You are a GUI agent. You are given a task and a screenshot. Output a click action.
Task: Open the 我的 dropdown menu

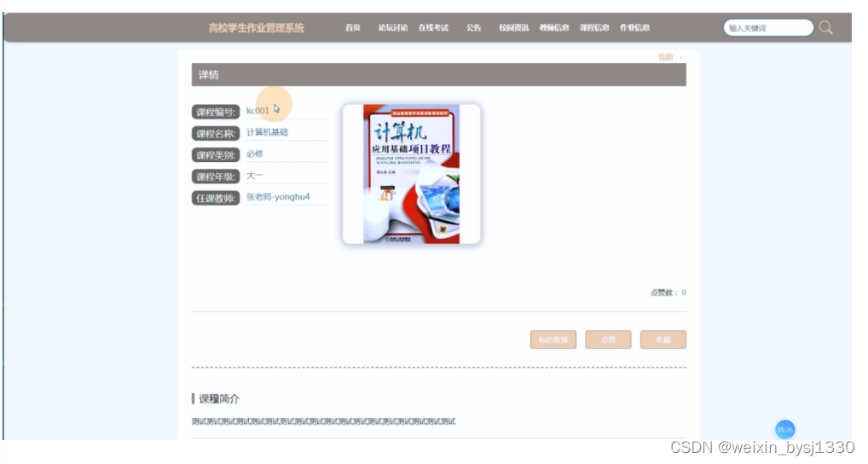point(670,57)
